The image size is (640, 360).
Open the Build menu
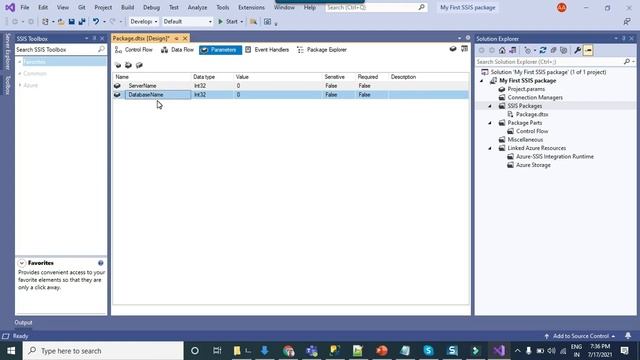tap(127, 7)
